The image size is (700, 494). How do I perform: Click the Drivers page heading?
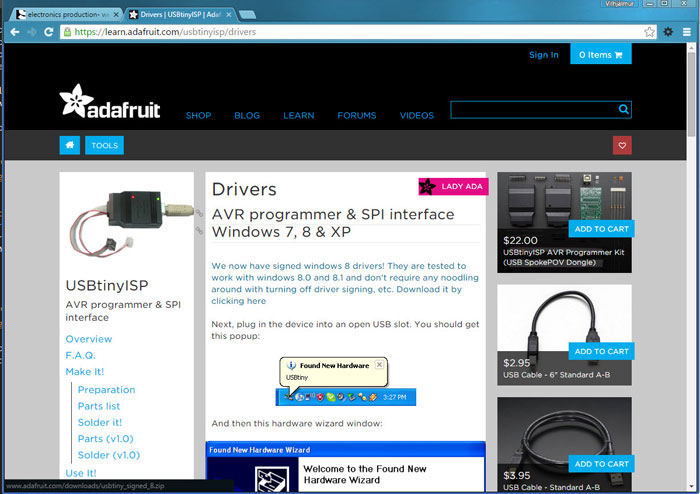[244, 189]
